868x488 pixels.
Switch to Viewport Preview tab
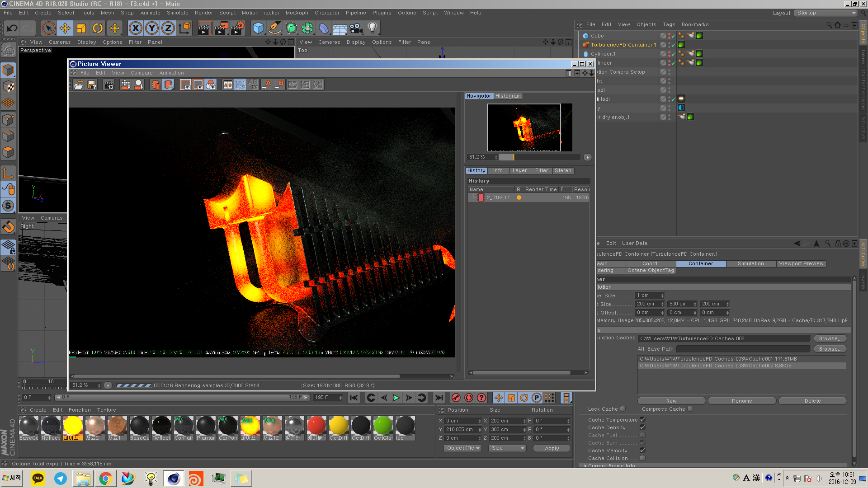point(801,264)
